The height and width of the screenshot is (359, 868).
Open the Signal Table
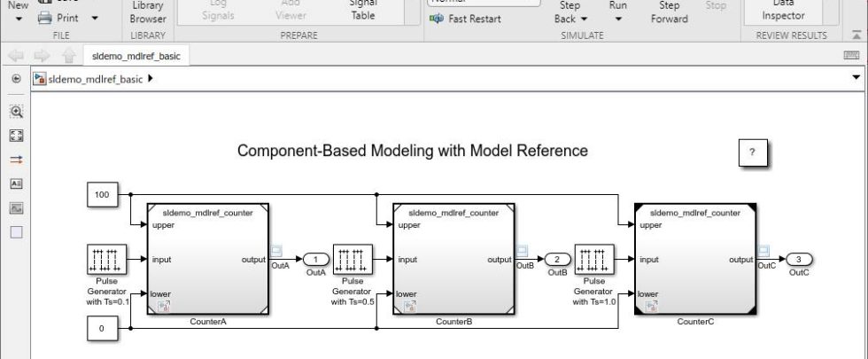pyautogui.click(x=363, y=10)
